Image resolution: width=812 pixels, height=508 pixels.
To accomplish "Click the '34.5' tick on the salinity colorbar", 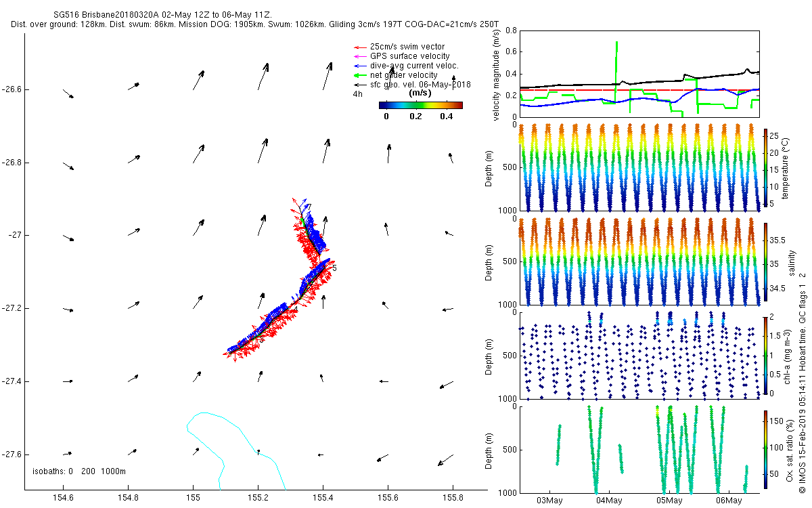I will click(x=777, y=289).
